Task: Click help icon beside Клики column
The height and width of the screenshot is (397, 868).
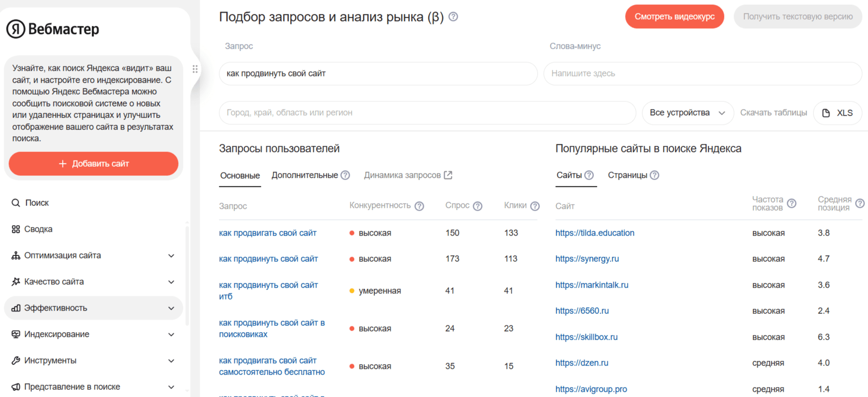Action: [x=535, y=206]
